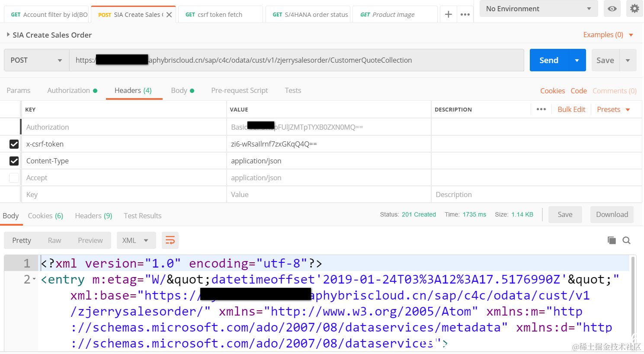Copy response body to clipboard icon
Screen dimensions: 644x354
[x=612, y=240]
